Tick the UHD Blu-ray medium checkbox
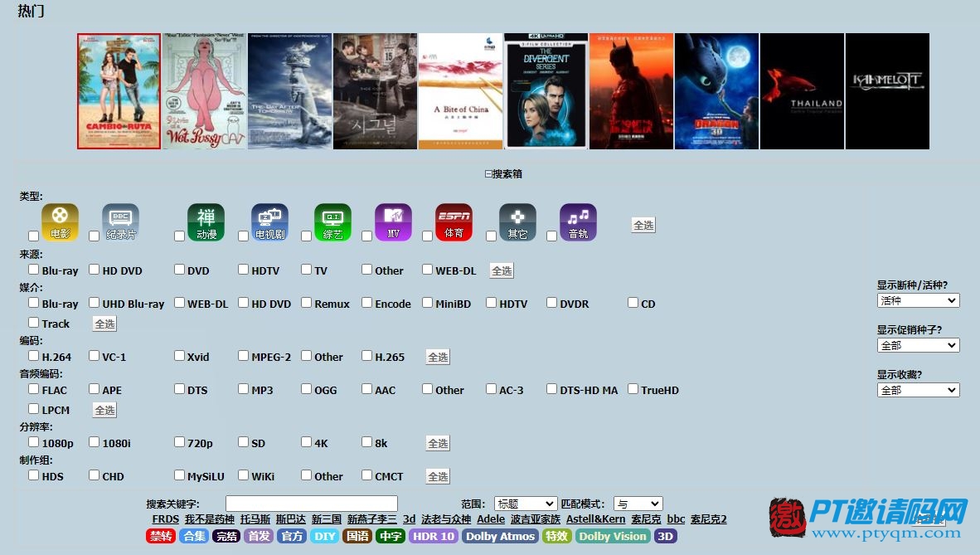The height and width of the screenshot is (555, 980). pos(95,303)
